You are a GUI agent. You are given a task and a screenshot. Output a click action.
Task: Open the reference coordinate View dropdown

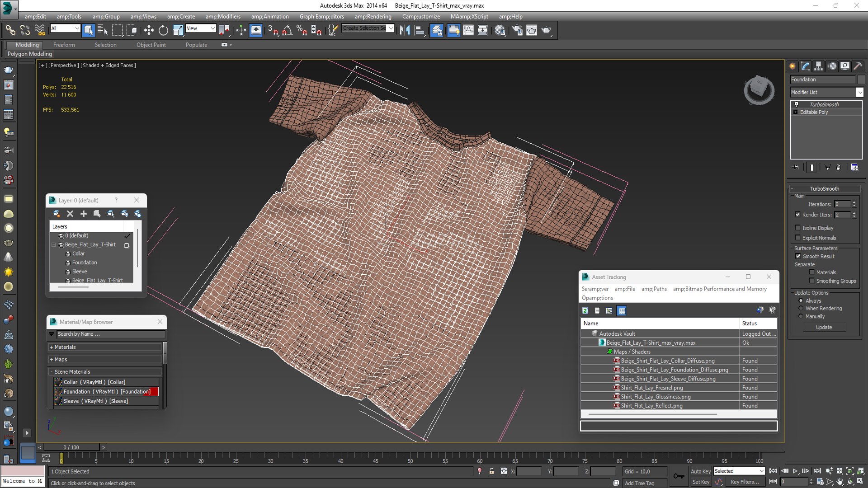pyautogui.click(x=201, y=28)
